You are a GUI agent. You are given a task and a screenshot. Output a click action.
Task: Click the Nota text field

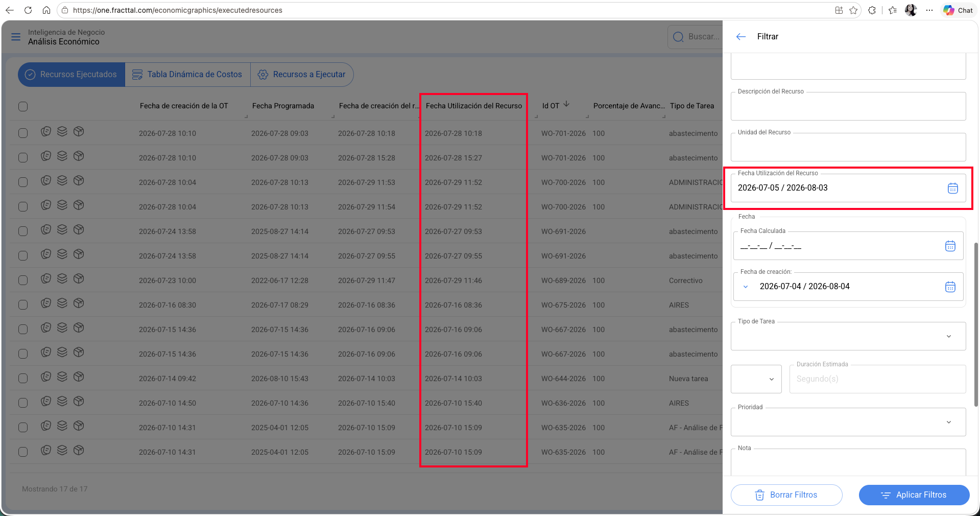click(848, 462)
